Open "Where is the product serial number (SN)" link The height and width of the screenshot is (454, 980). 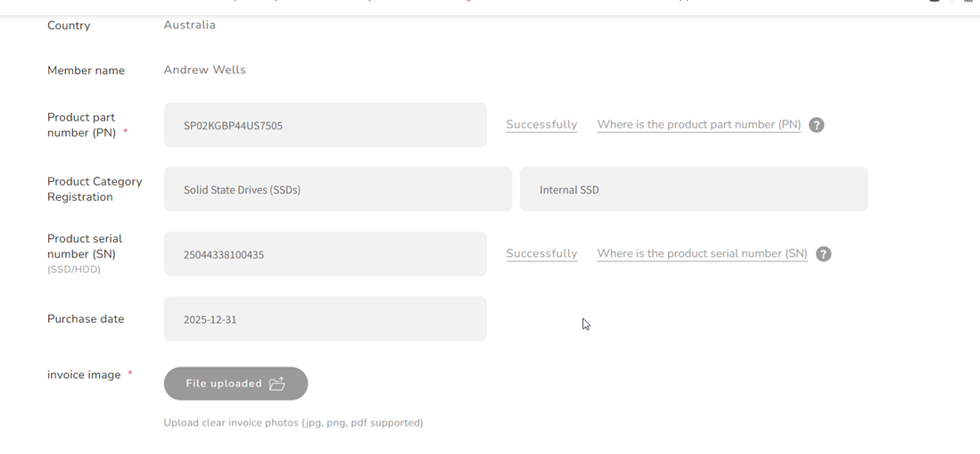702,254
